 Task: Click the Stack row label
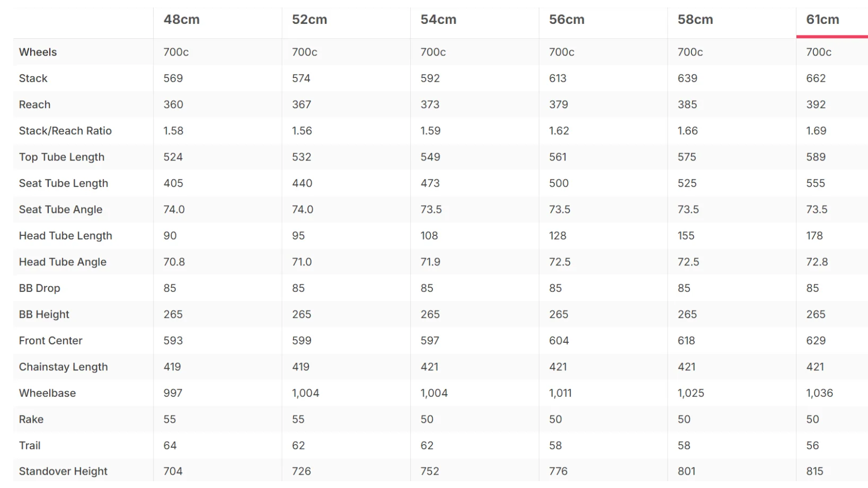coord(33,78)
